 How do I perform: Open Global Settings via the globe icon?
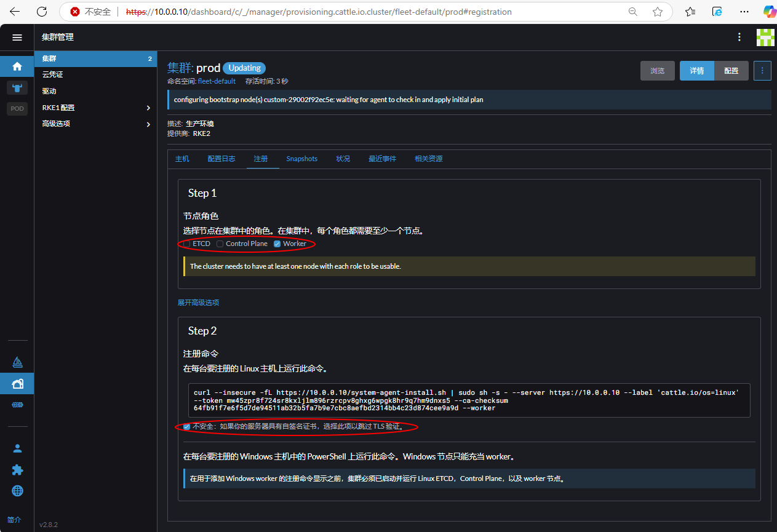17,491
